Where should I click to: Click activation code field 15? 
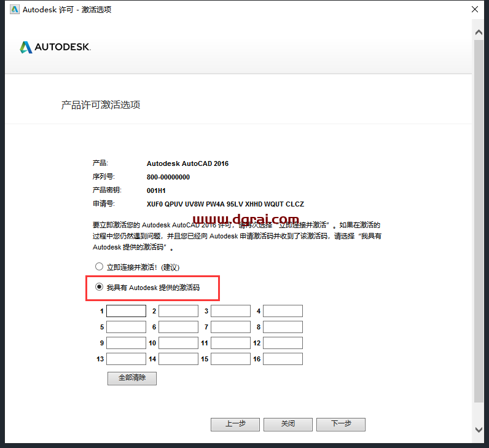pos(230,359)
